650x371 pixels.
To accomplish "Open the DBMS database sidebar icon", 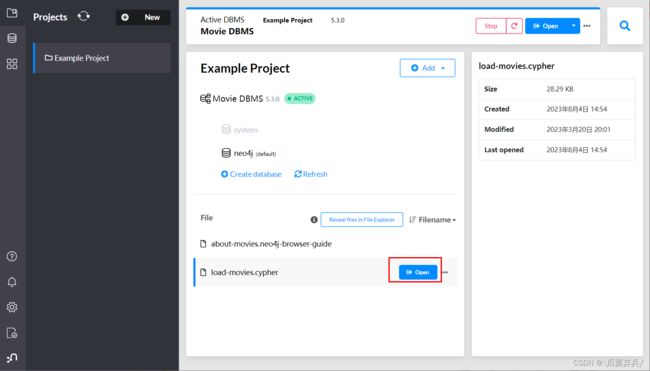I will pos(12,38).
